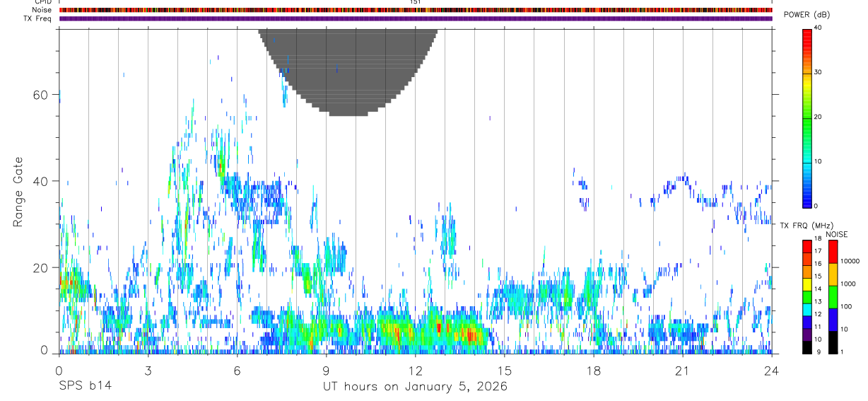
Task: Click the POWER scale label '10'
Action: [819, 161]
